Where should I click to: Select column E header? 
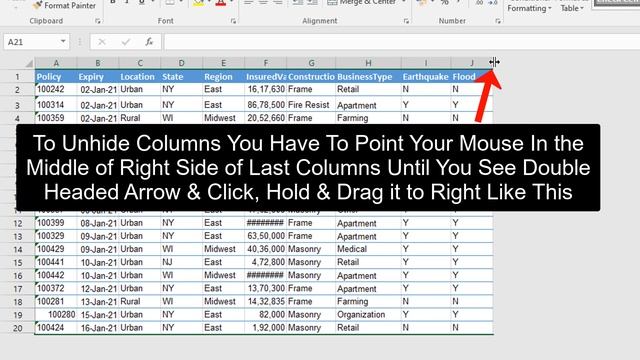(223, 63)
